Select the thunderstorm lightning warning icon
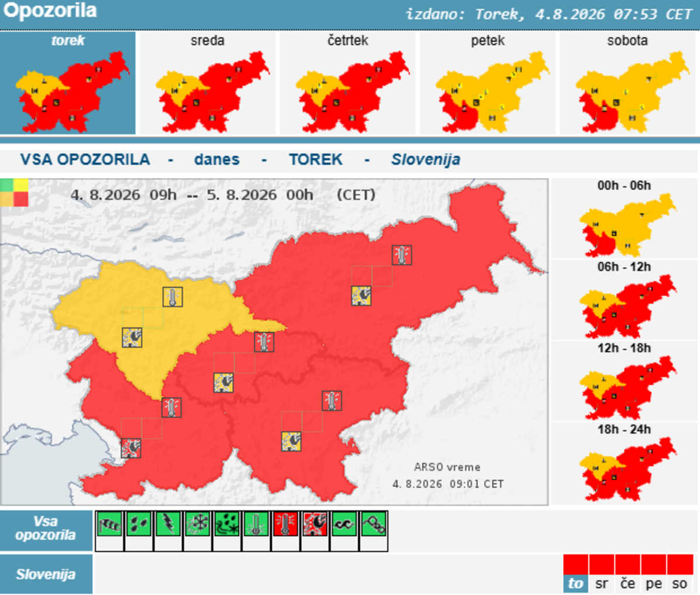Viewport: 700px width, 595px height. (168, 524)
